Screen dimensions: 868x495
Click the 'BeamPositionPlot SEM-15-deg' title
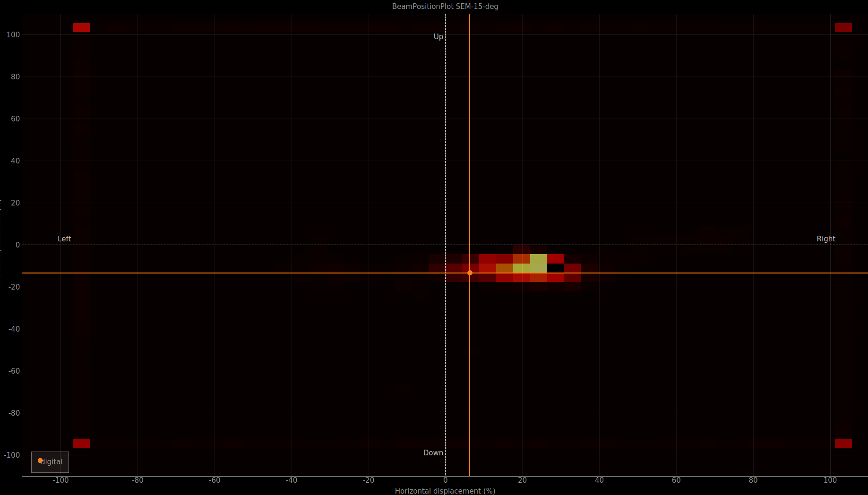pyautogui.click(x=445, y=6)
